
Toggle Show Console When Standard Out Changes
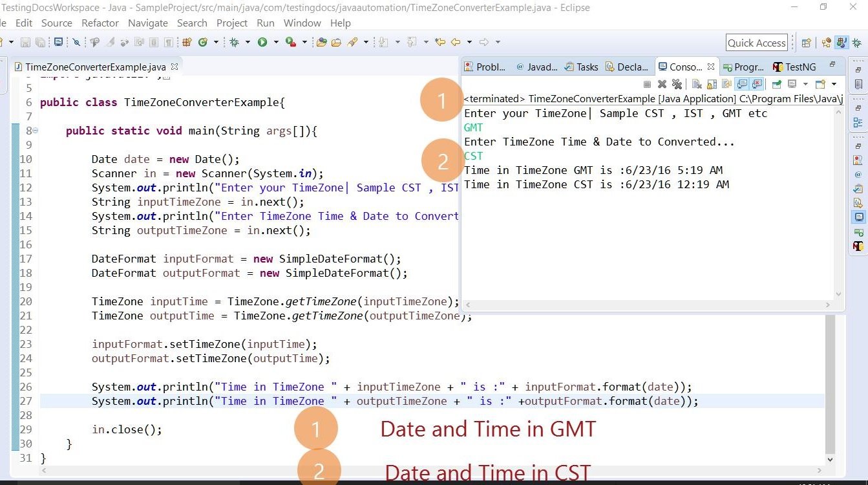[x=741, y=84]
